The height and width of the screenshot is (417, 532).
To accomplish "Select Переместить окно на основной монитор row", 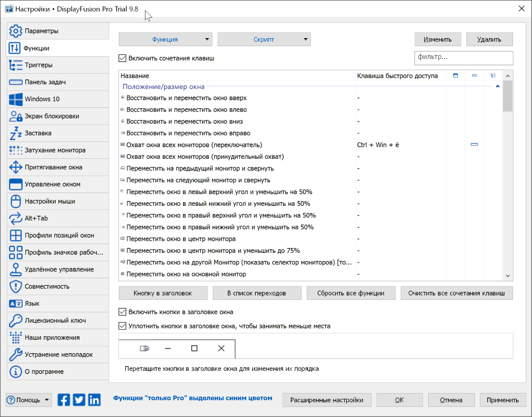I will click(x=310, y=274).
